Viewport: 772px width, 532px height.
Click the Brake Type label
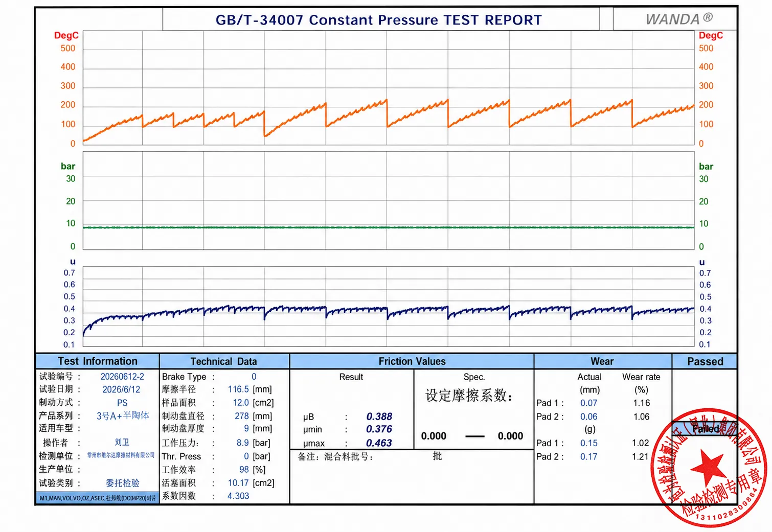coord(184,377)
